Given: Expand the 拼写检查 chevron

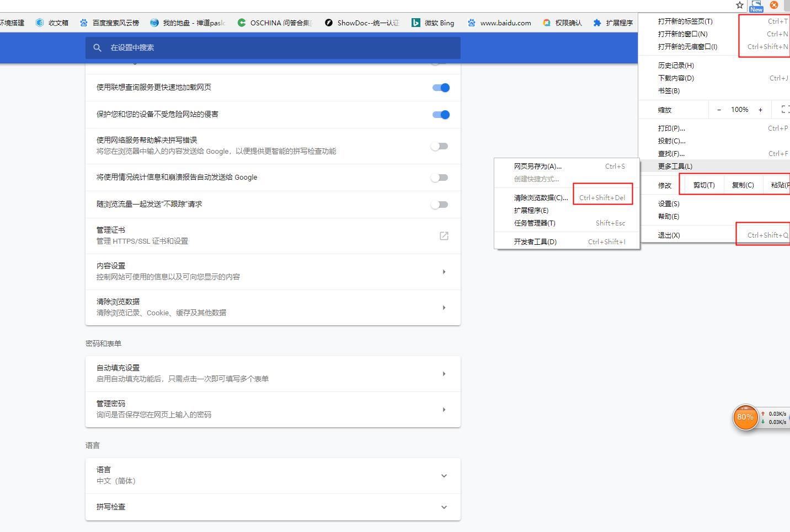Looking at the screenshot, I should click(444, 507).
